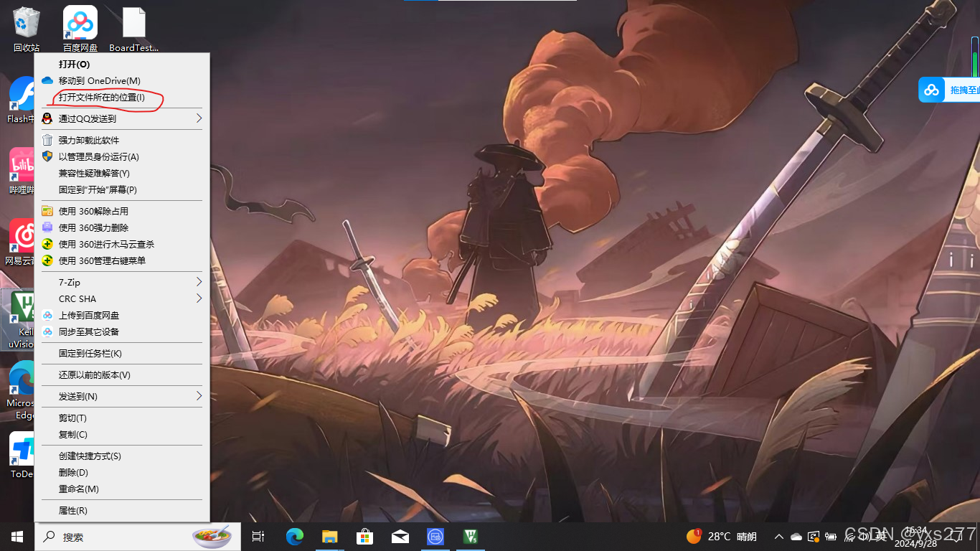This screenshot has width=980, height=551.
Task: Select 复制(C) in the context menu
Action: pyautogui.click(x=122, y=435)
